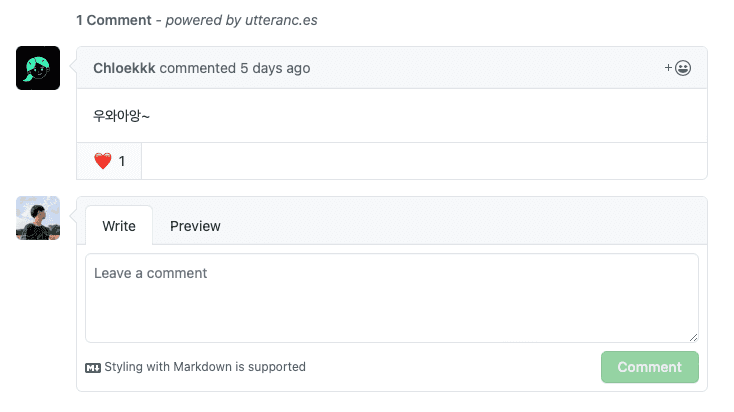Click your own avatar beside comment box
Screen dimensions: 734x412
38,218
